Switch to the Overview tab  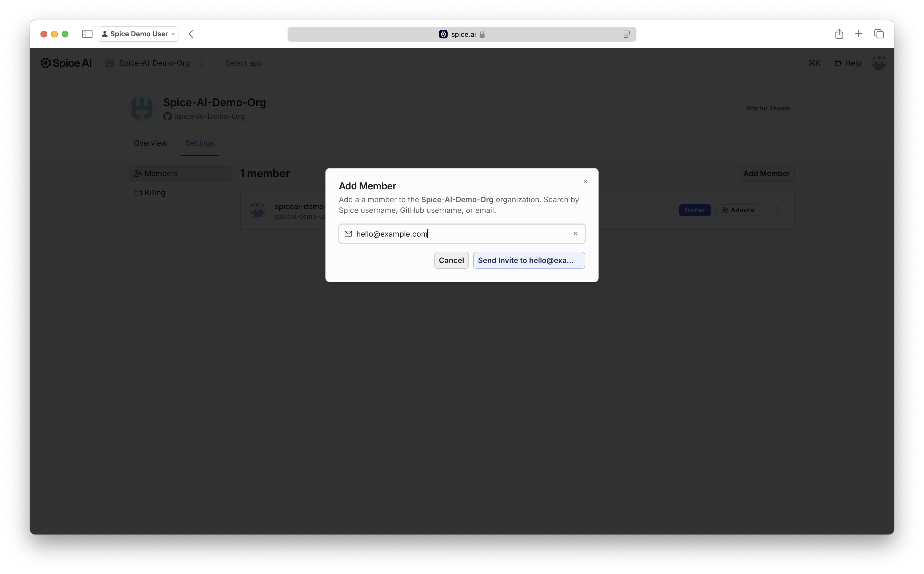click(150, 143)
